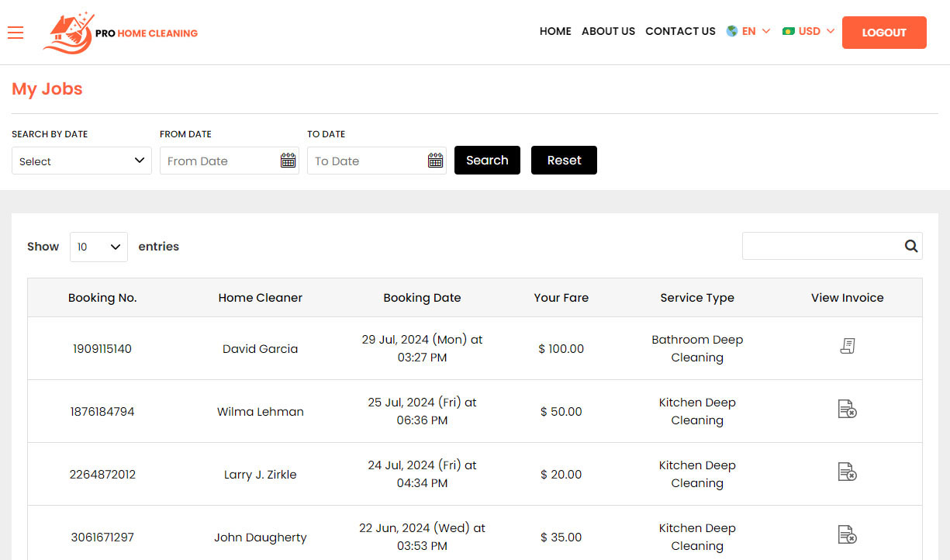Open the Search By Date select menu
The image size is (950, 560).
click(81, 161)
